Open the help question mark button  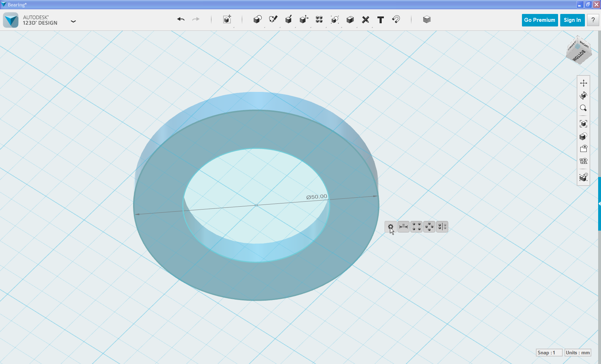593,20
